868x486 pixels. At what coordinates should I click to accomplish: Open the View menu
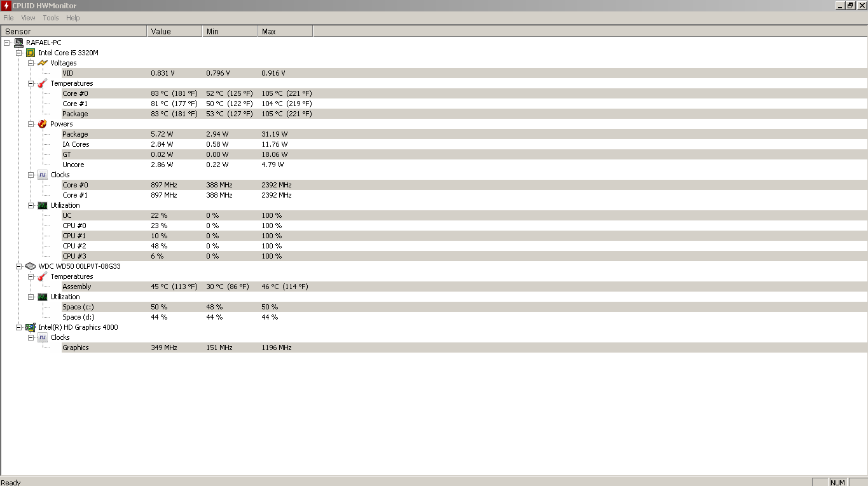tap(28, 18)
